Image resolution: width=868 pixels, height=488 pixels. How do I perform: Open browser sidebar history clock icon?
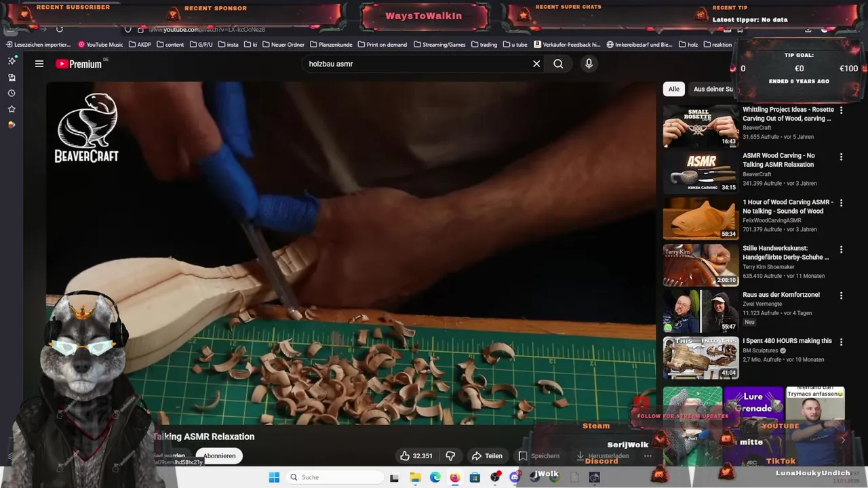click(12, 94)
